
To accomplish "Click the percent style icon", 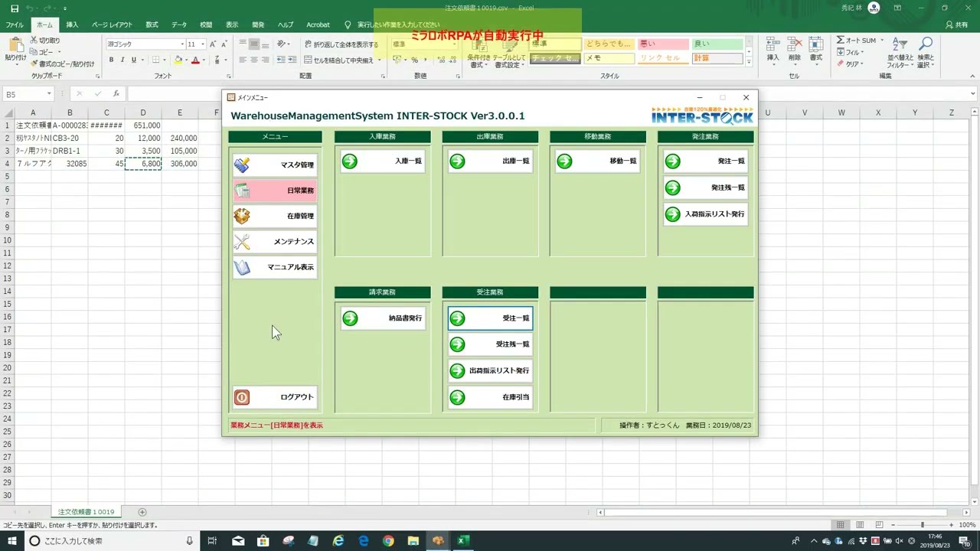I will [x=414, y=60].
